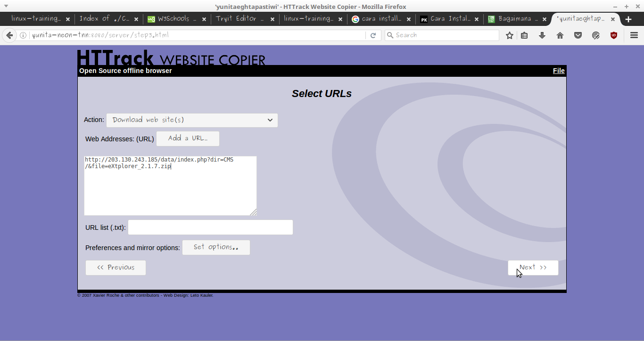Viewport: 644px width, 341px height.
Task: Focus the Web Addresses URL text area
Action: (x=170, y=186)
